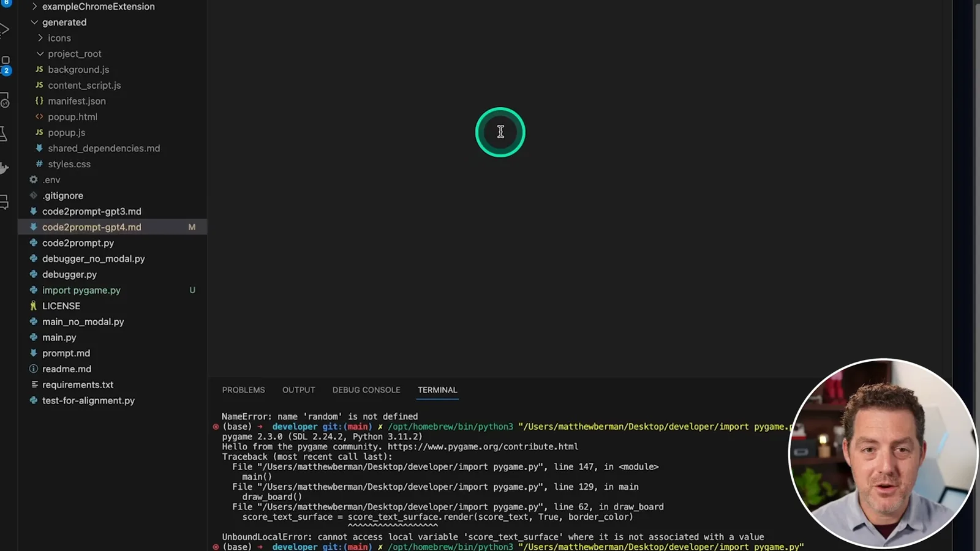Click the HTML icon beside popup.html
The height and width of the screenshot is (551, 980).
pyautogui.click(x=39, y=116)
